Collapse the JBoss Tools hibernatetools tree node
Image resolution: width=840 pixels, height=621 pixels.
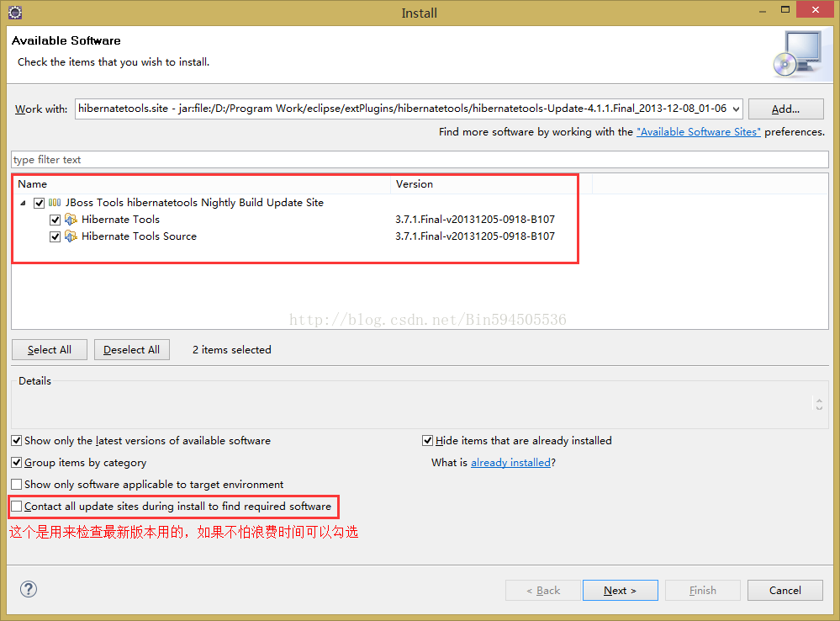(23, 204)
